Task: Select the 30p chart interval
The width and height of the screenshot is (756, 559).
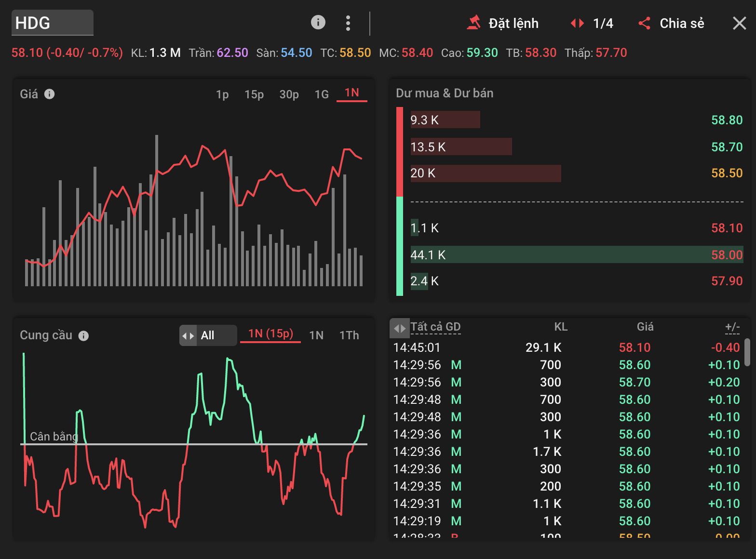Action: point(289,94)
